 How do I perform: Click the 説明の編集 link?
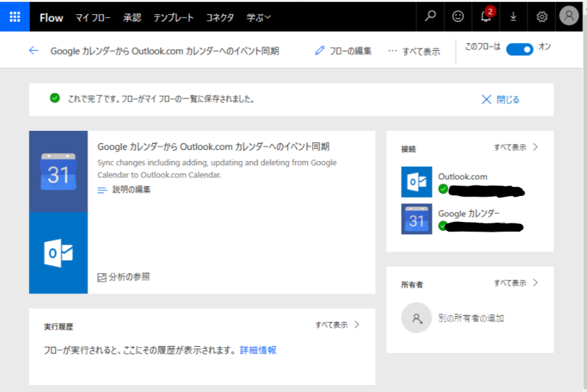(132, 190)
